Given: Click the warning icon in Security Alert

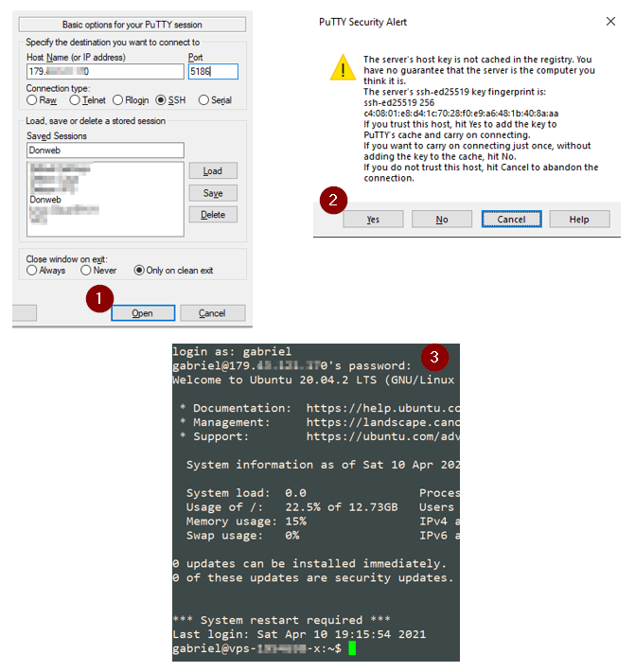Looking at the screenshot, I should (343, 68).
